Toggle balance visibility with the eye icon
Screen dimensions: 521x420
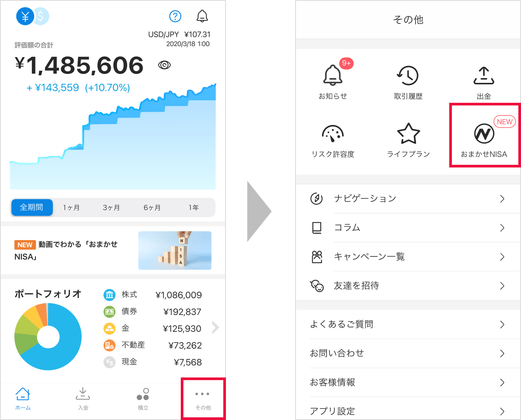[164, 65]
